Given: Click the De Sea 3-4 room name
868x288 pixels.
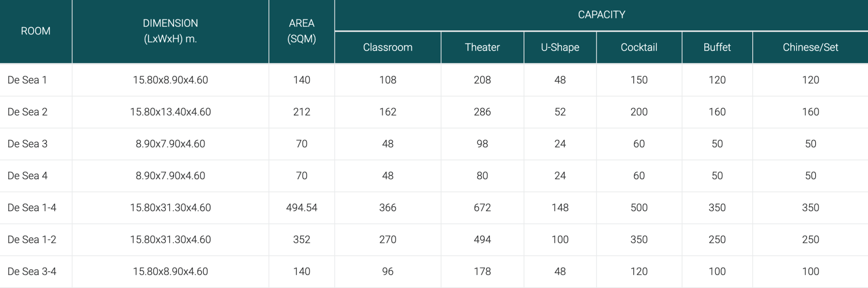Looking at the screenshot, I should pyautogui.click(x=32, y=271).
